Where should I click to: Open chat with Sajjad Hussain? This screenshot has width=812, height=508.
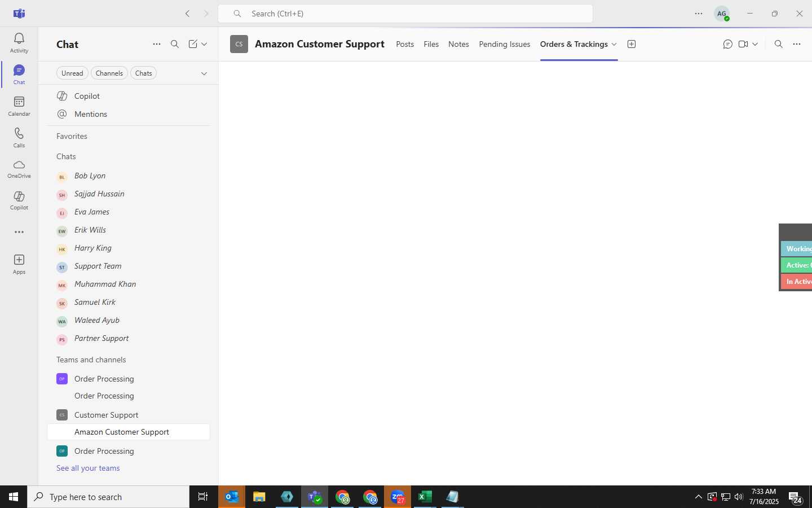129,194
